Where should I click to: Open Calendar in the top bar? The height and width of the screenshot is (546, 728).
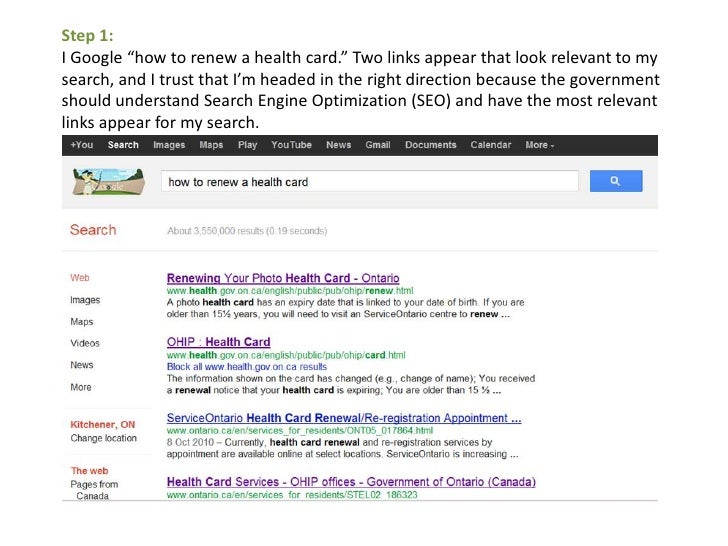(490, 145)
